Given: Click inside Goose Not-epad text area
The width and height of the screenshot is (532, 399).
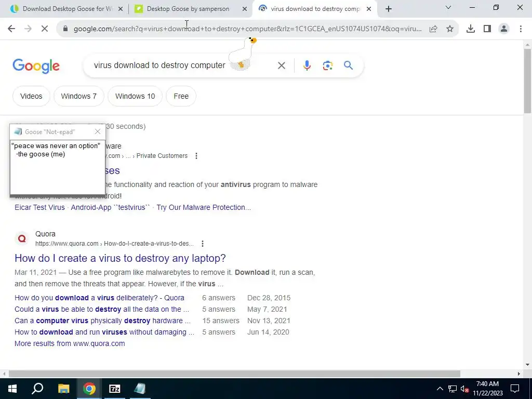Looking at the screenshot, I should tap(57, 167).
